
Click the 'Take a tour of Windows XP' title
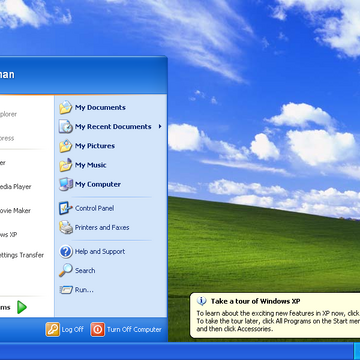(x=255, y=301)
